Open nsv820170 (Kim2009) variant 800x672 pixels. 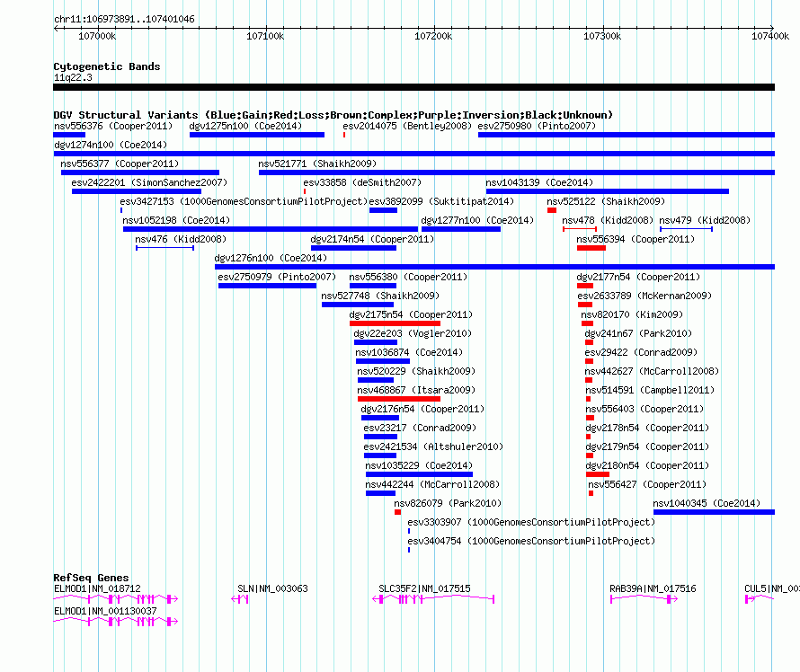[x=632, y=314]
